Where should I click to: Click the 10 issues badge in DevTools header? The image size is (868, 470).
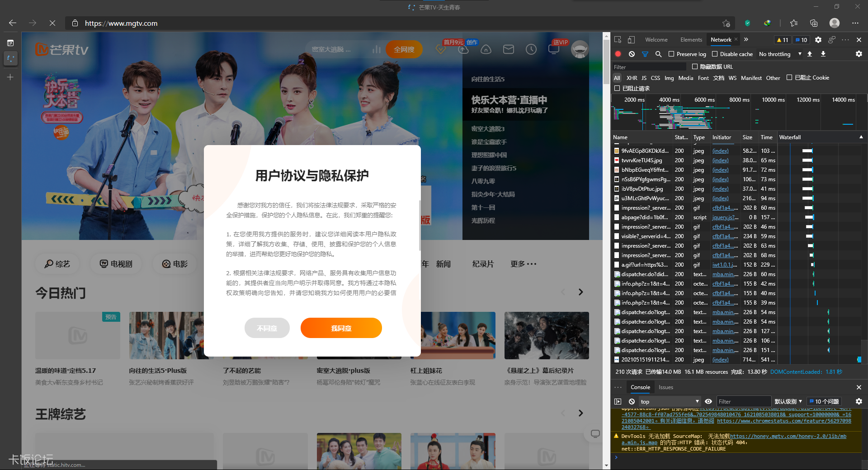click(x=801, y=40)
